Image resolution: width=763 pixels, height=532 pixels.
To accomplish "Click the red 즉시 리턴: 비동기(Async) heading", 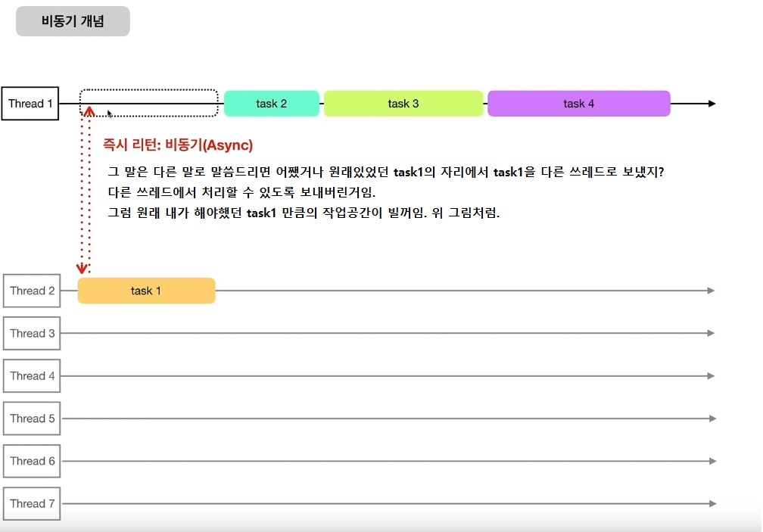I will [x=178, y=145].
